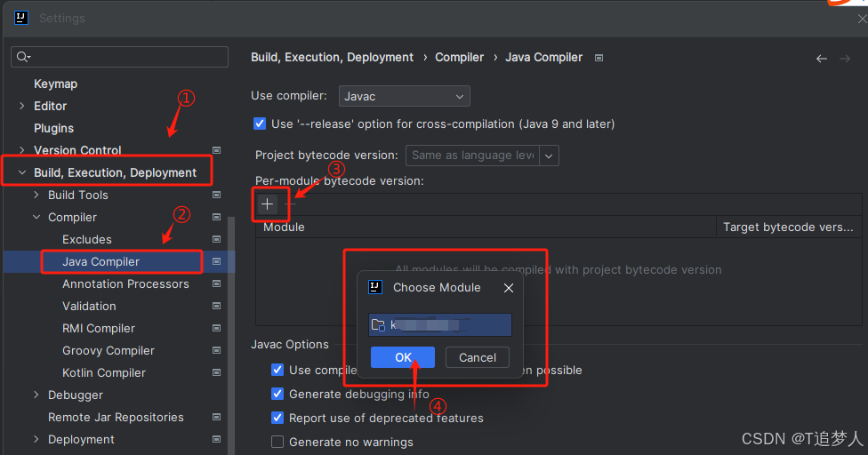Screen dimensions: 868x455
Task: Click the search magnifier icon
Action: point(23,57)
